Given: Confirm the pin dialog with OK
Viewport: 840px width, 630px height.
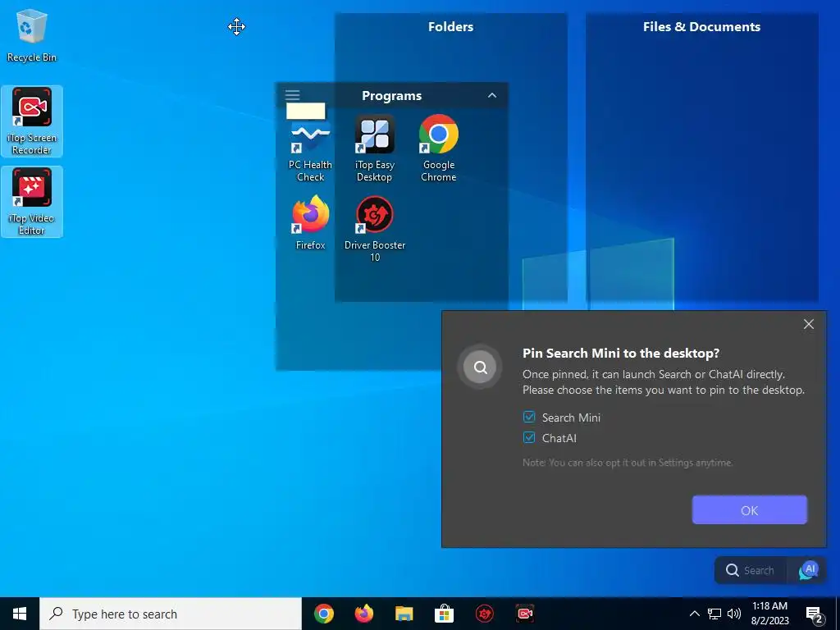Looking at the screenshot, I should pyautogui.click(x=749, y=510).
